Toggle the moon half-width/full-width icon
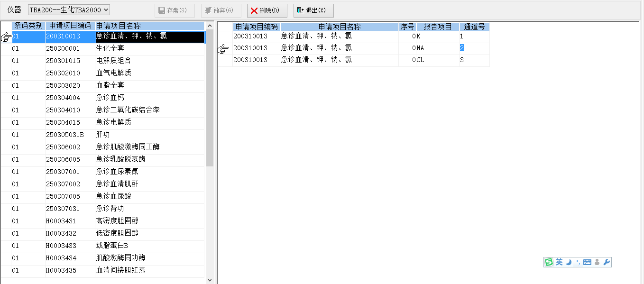The width and height of the screenshot is (644, 284). tap(569, 262)
